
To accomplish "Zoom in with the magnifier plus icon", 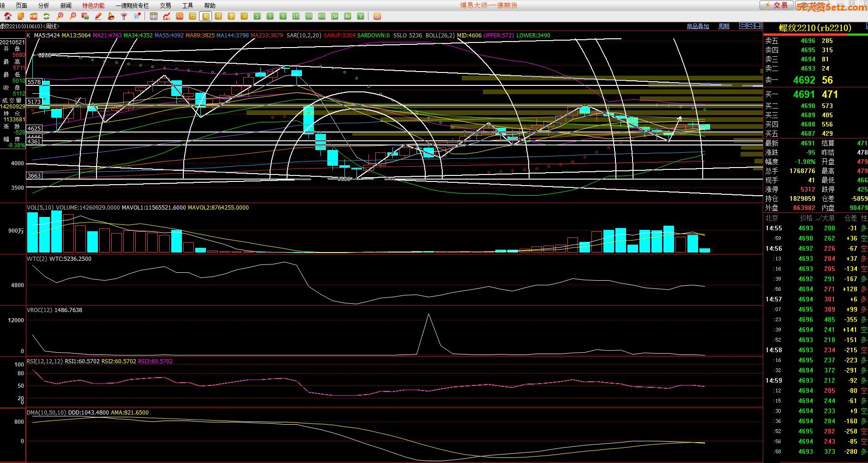I will pyautogui.click(x=60, y=16).
